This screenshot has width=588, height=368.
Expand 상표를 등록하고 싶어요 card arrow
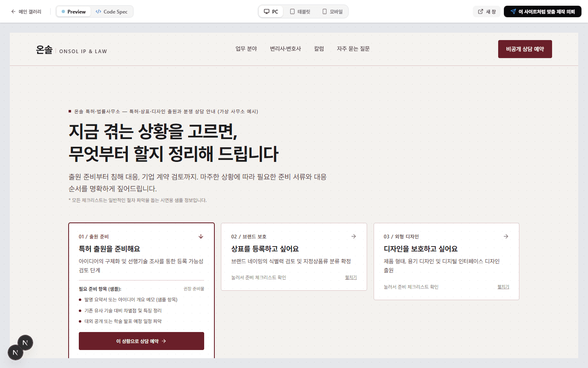[x=354, y=236]
